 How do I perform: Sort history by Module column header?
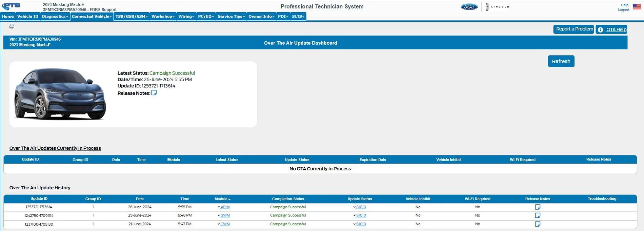click(222, 199)
